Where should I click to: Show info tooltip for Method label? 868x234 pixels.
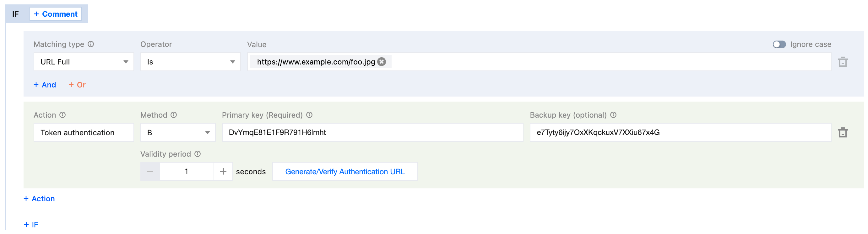(x=174, y=115)
